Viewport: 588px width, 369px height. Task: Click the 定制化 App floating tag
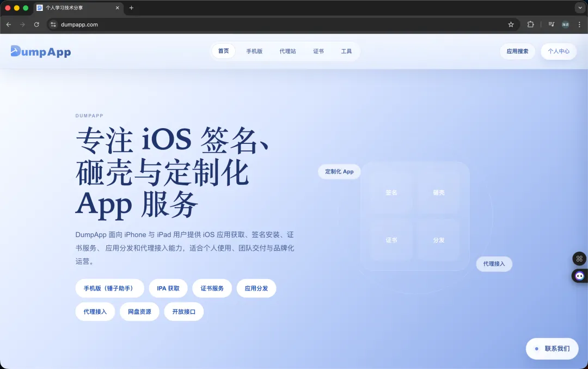pos(339,172)
